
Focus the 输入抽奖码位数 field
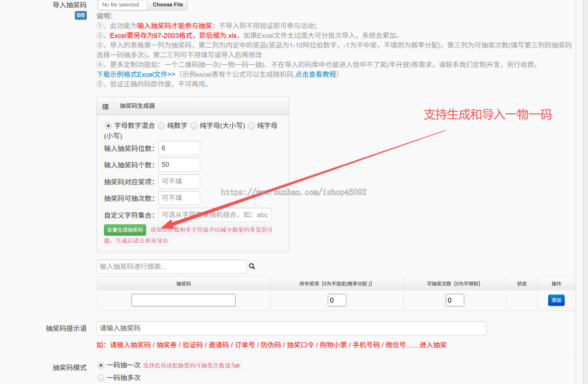[x=179, y=148]
